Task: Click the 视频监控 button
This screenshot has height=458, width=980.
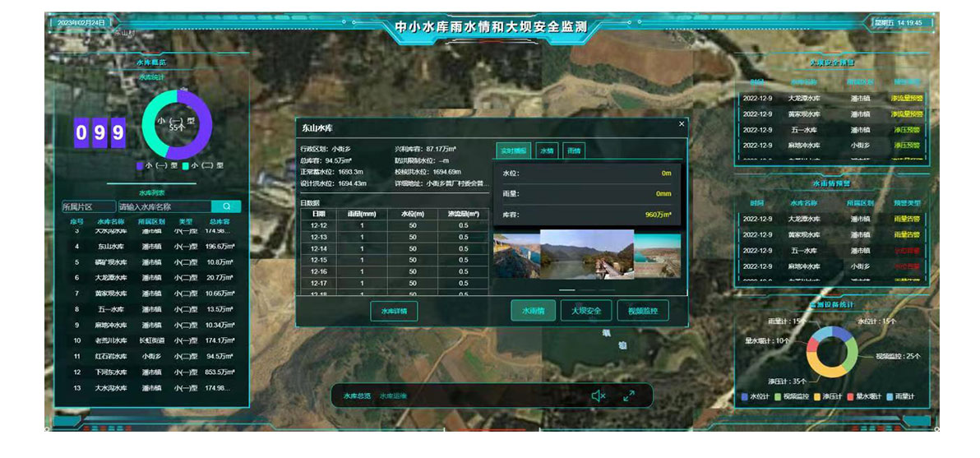Action: pyautogui.click(x=642, y=311)
